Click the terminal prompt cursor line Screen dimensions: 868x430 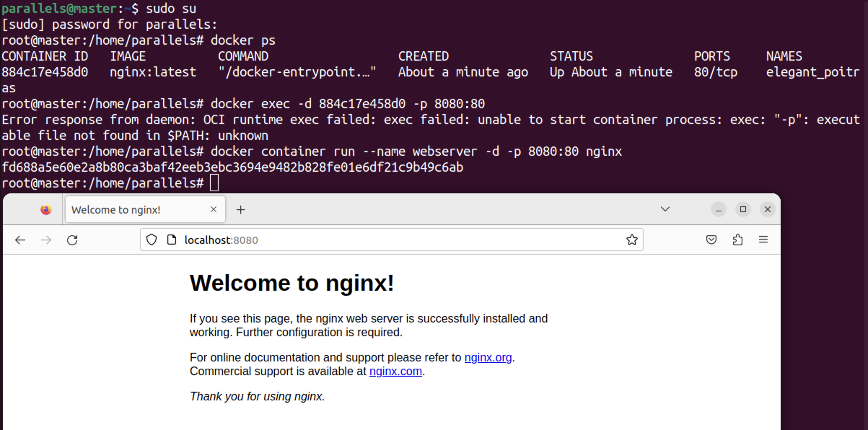click(x=214, y=183)
